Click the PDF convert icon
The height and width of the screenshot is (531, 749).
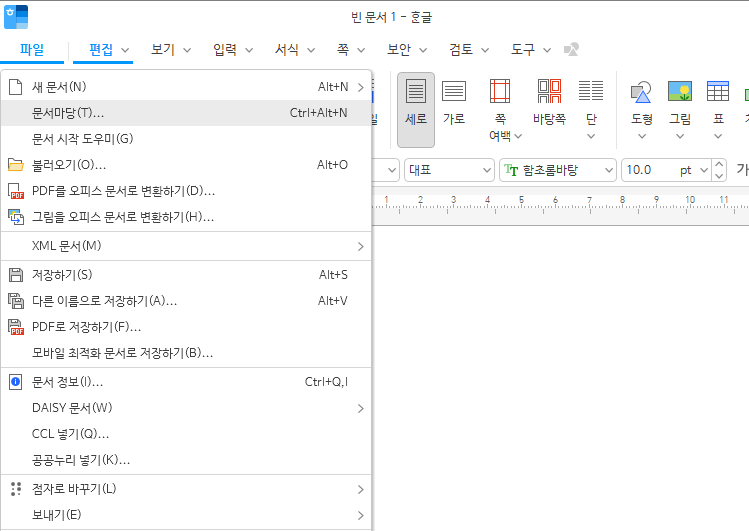point(16,191)
